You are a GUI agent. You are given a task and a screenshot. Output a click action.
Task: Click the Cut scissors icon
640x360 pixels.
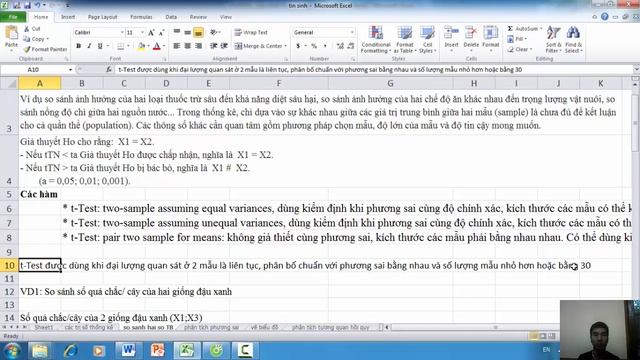tap(27, 29)
